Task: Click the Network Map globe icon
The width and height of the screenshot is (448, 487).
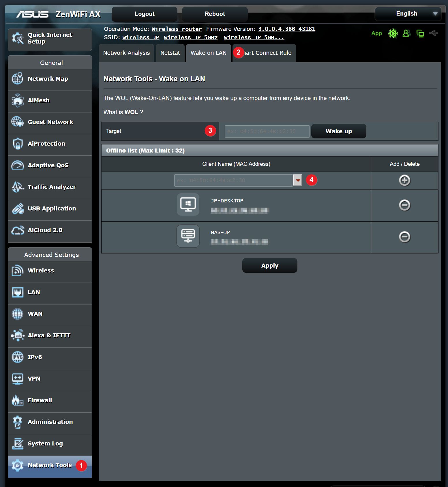Action: click(18, 78)
